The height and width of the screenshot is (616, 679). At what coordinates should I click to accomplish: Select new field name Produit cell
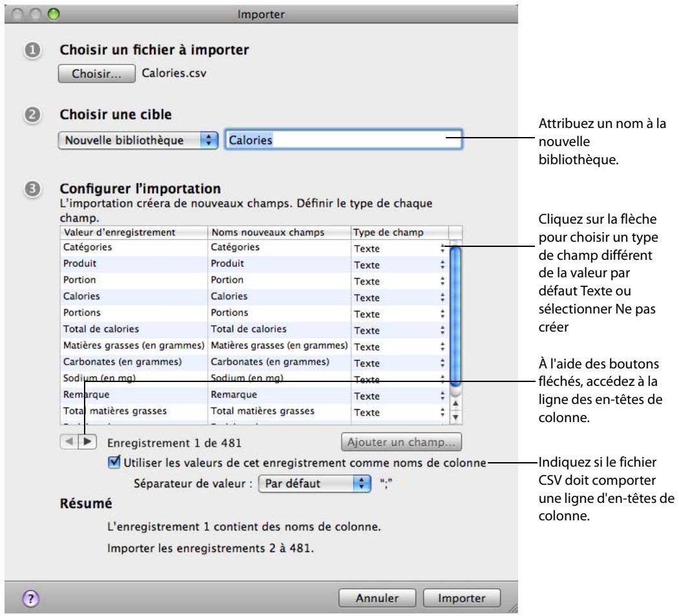[279, 264]
